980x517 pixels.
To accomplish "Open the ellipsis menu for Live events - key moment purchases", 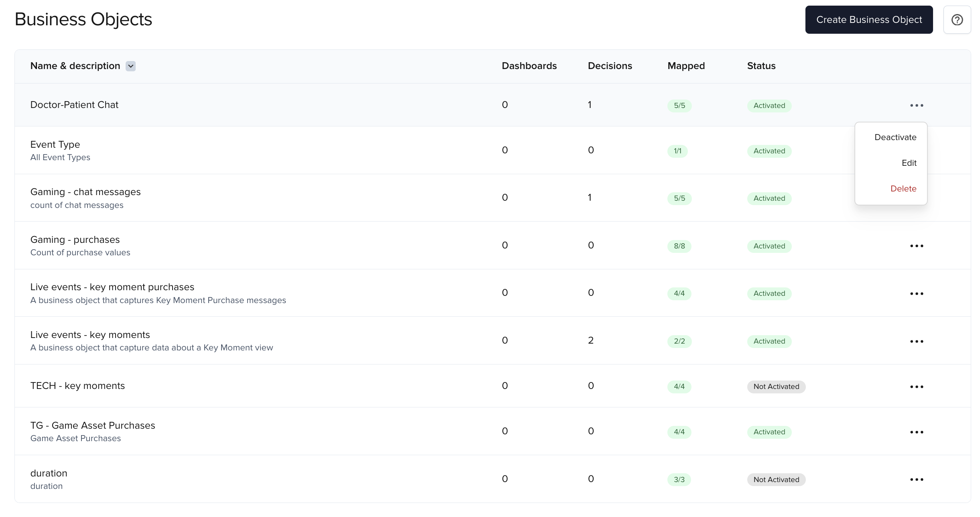I will click(916, 293).
